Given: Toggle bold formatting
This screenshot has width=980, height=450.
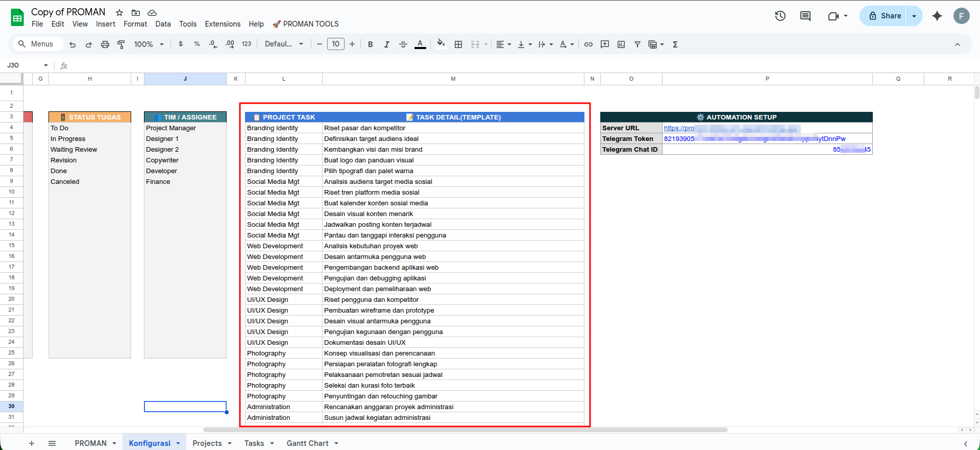Looking at the screenshot, I should [x=370, y=44].
